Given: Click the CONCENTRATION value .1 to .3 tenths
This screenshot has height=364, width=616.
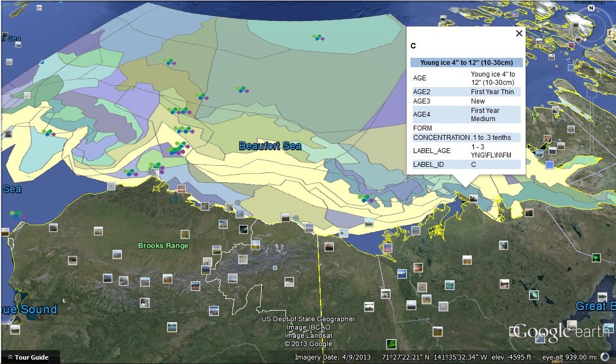Looking at the screenshot, I should [491, 138].
